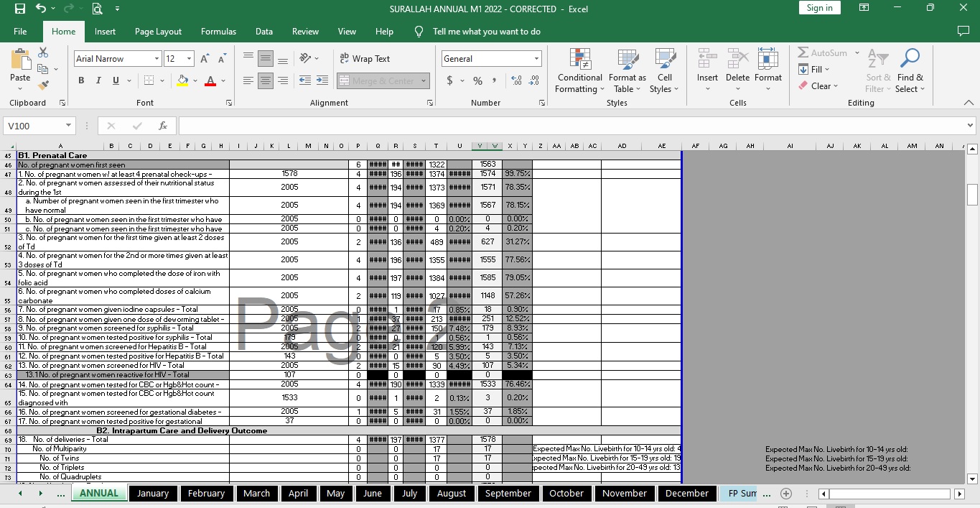Switch to the Formulas tab

[218, 32]
